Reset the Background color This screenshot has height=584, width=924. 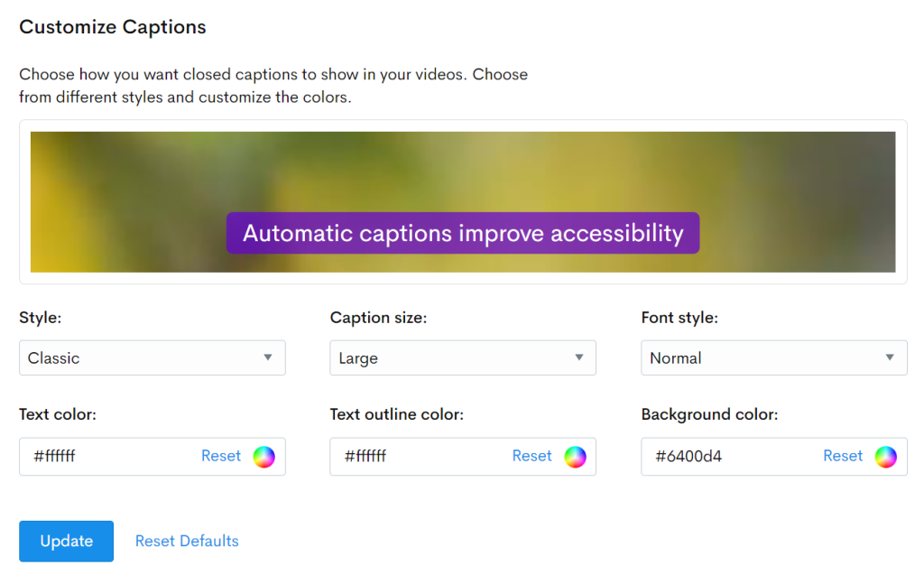click(x=843, y=456)
